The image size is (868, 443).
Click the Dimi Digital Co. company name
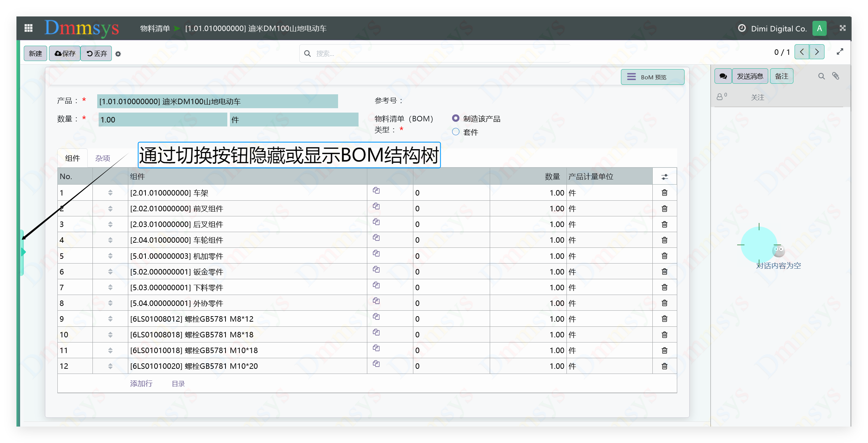click(x=779, y=29)
